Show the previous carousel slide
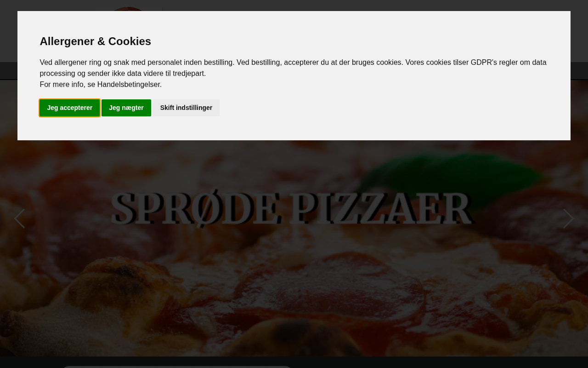The image size is (588, 368). point(19,218)
